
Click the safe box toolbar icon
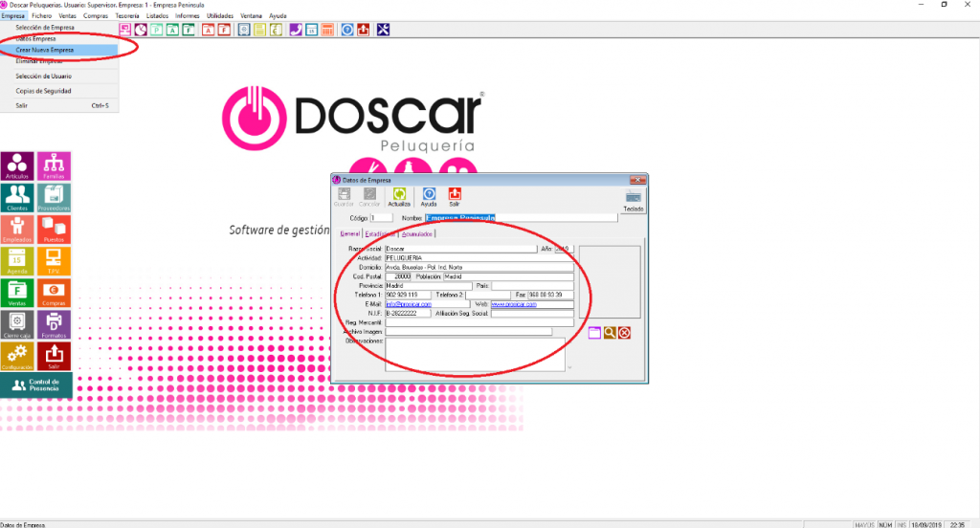244,30
